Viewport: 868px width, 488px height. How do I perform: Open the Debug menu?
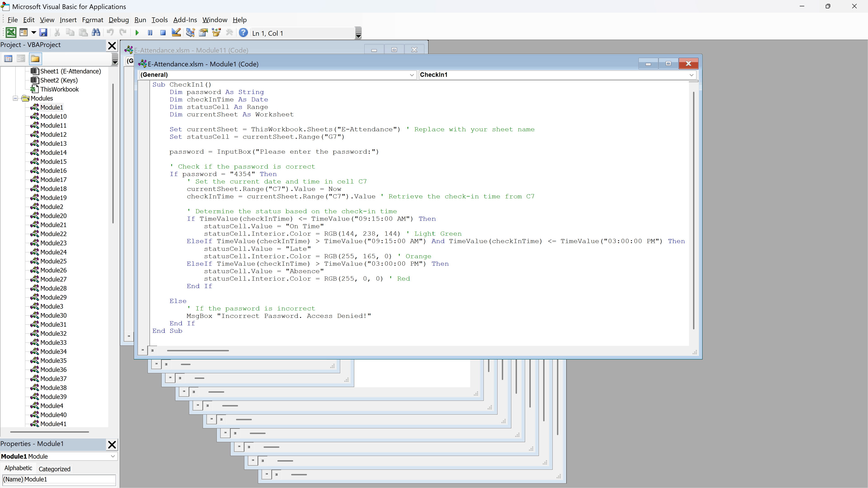119,20
